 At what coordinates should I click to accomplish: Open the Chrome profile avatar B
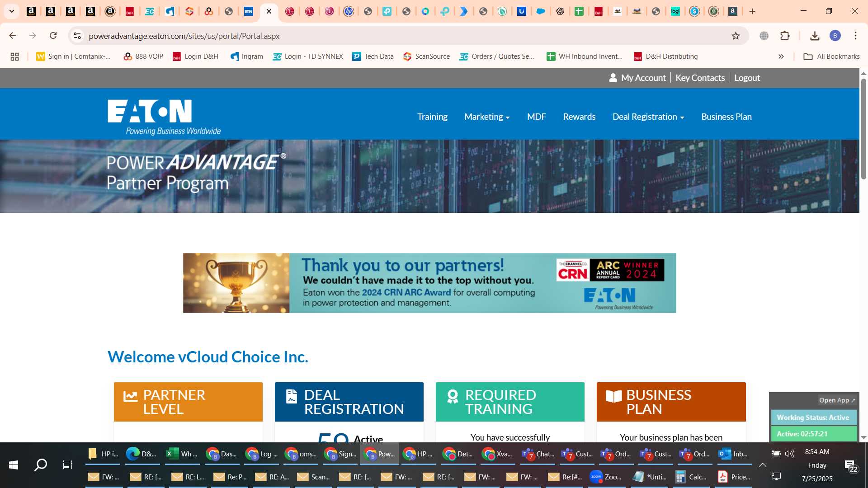tap(835, 36)
